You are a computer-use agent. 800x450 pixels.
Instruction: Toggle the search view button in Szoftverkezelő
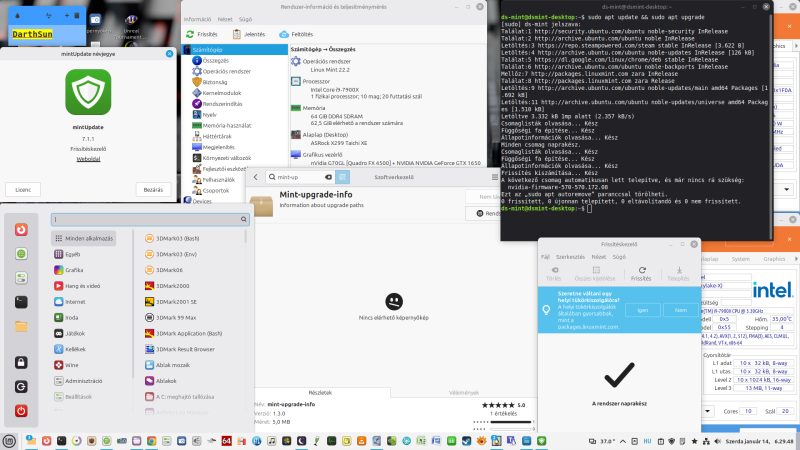tap(343, 177)
